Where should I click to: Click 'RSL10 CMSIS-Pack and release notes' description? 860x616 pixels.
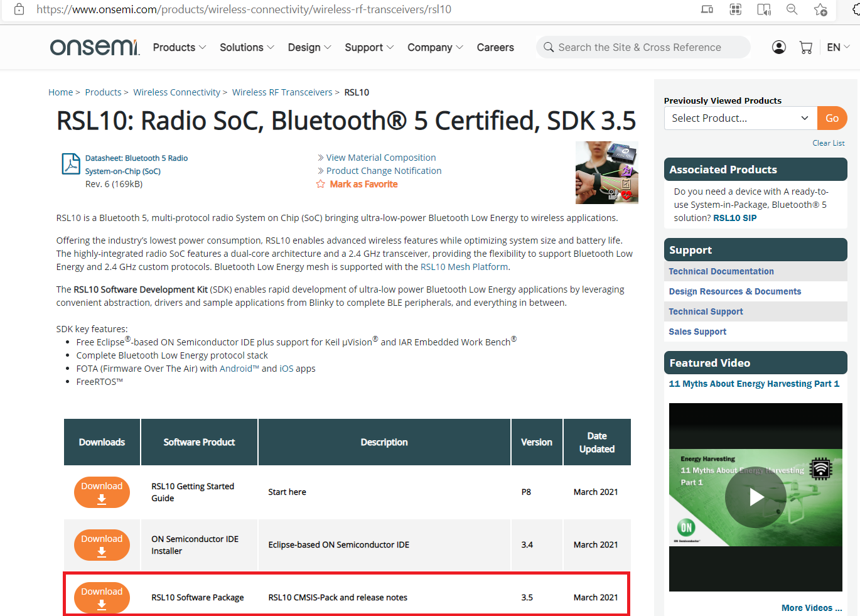338,597
